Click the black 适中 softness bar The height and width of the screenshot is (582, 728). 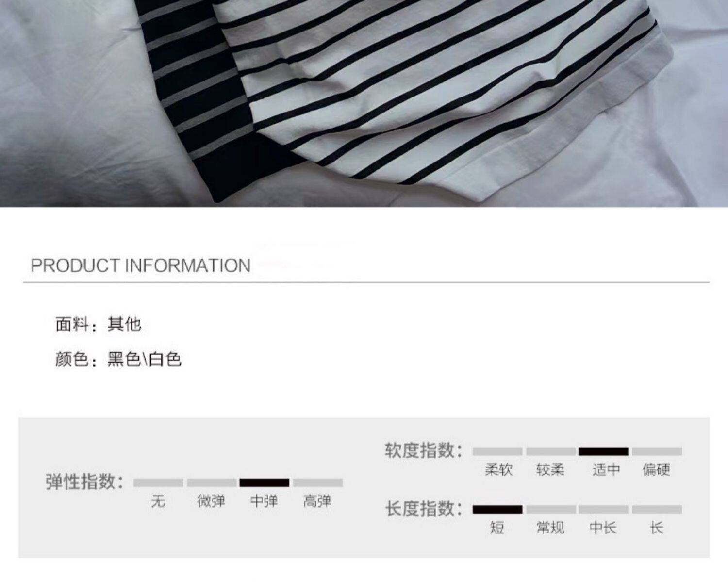(x=603, y=452)
